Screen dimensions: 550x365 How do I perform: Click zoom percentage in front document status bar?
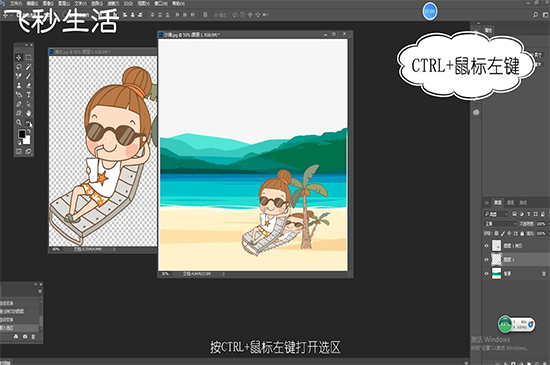165,274
